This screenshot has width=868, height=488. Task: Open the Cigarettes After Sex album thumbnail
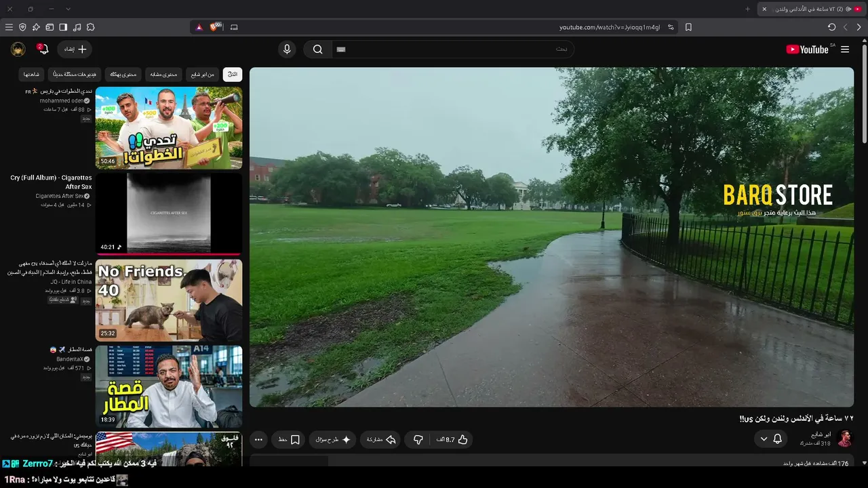pos(169,213)
